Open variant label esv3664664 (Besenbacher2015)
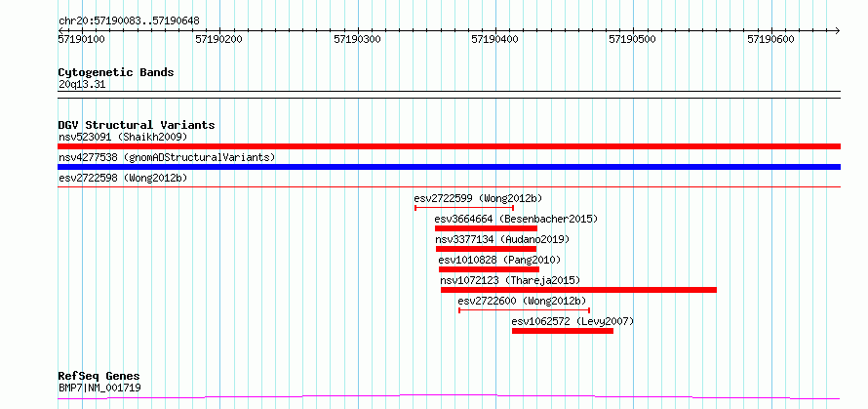868x409 pixels. (x=517, y=219)
